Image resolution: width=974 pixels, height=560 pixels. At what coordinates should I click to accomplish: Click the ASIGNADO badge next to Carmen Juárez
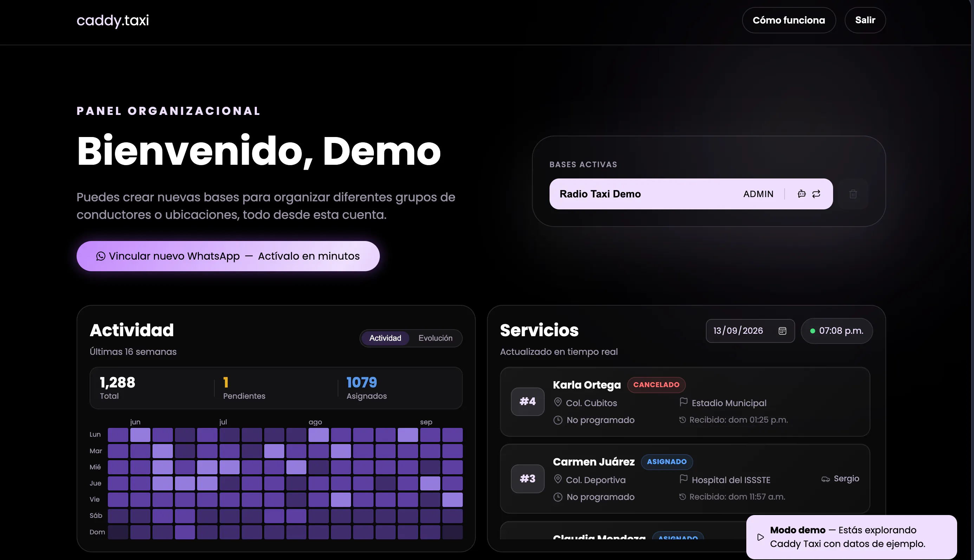coord(667,462)
